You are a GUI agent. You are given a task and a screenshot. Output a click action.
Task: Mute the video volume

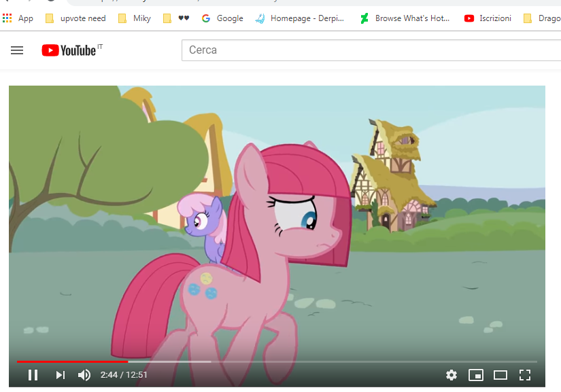point(84,375)
